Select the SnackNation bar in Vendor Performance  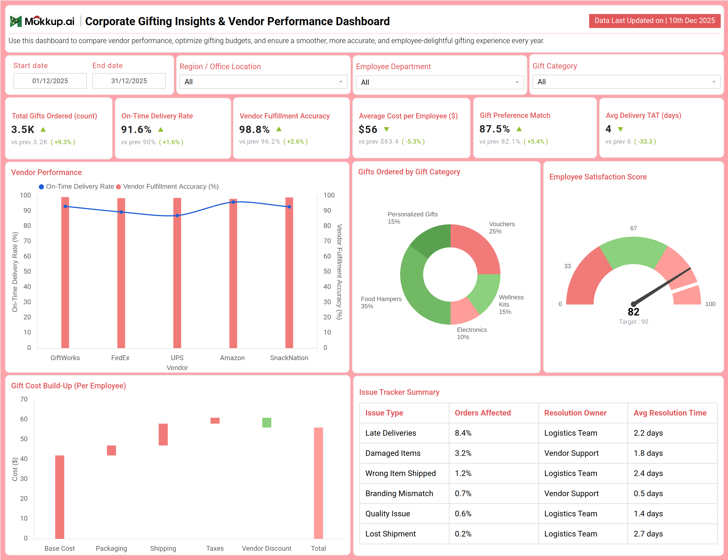tap(289, 273)
